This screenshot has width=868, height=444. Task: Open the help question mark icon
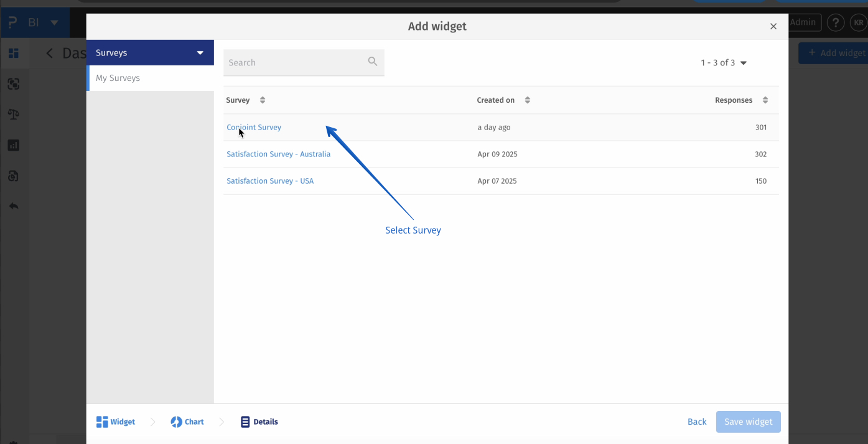point(835,23)
